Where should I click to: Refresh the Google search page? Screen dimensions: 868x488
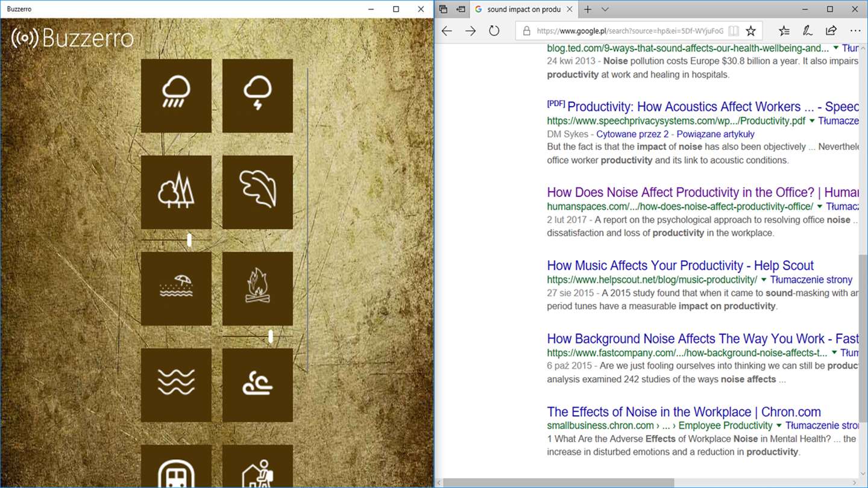pyautogui.click(x=494, y=31)
